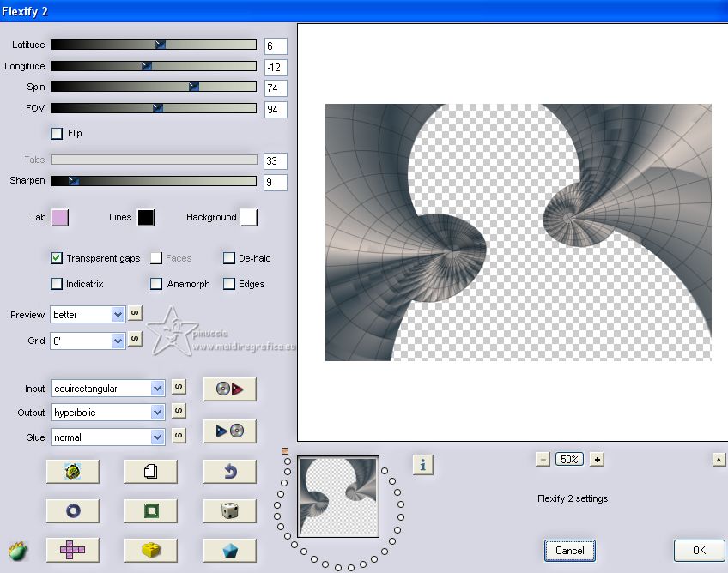Click the S button beside Preview
This screenshot has height=573, width=728.
pos(135,313)
